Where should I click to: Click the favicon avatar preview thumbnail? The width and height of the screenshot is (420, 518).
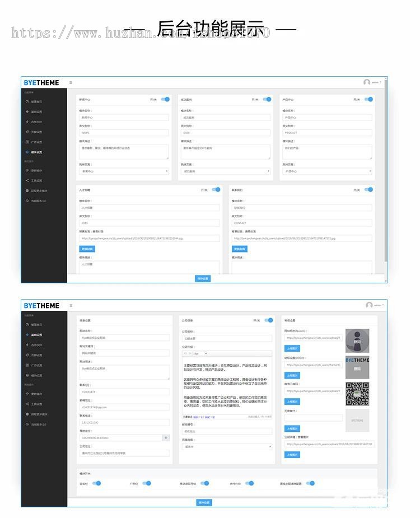click(357, 340)
